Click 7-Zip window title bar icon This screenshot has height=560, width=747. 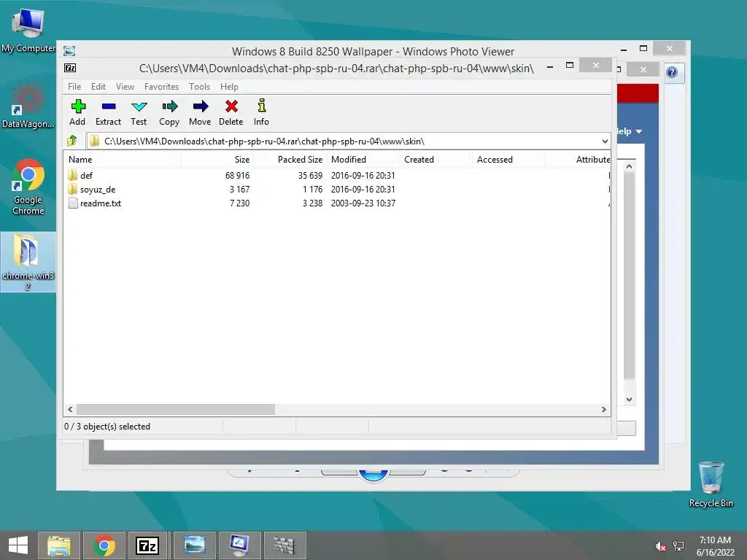(x=70, y=68)
